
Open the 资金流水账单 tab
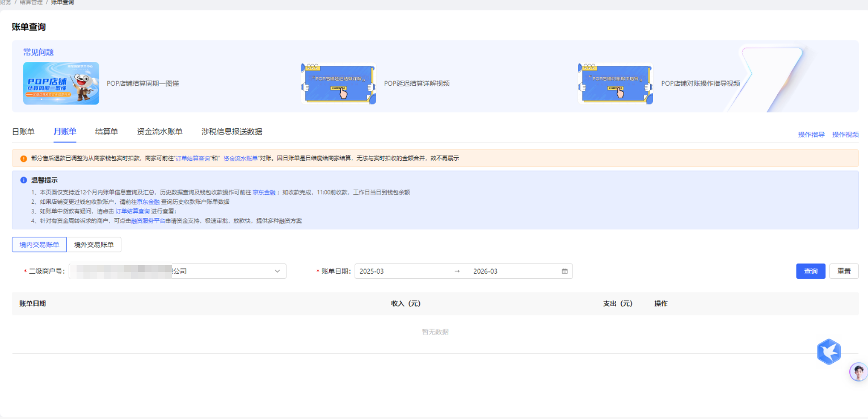(159, 132)
